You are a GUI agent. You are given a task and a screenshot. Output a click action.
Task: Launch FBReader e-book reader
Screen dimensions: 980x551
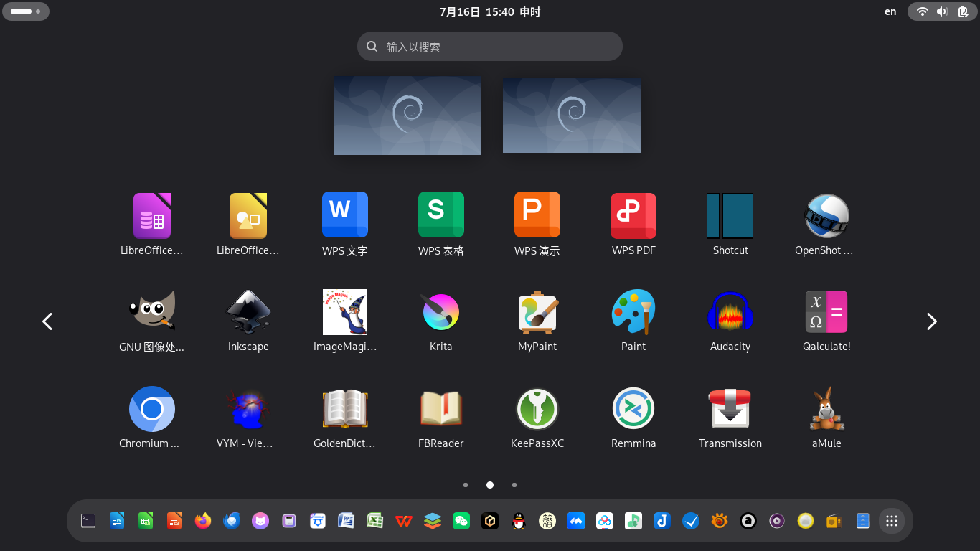[x=441, y=409]
